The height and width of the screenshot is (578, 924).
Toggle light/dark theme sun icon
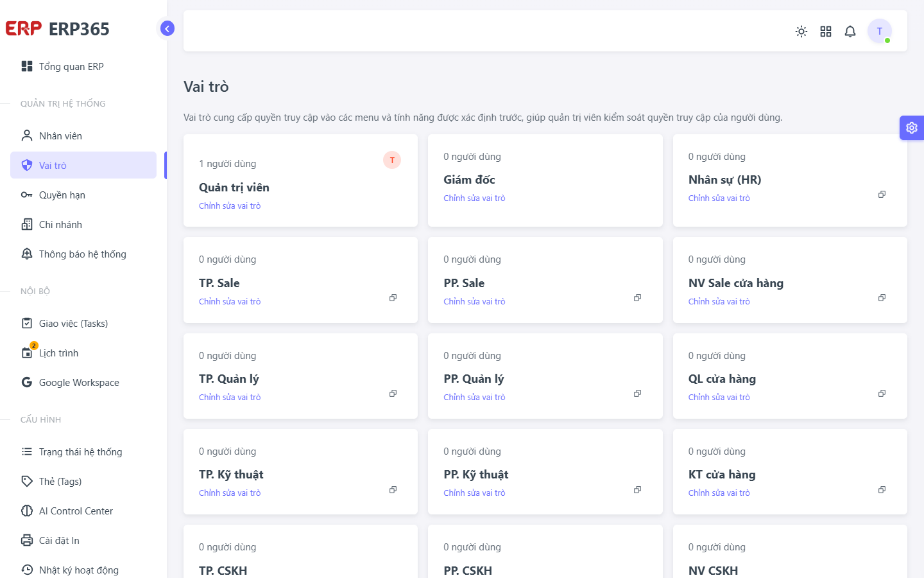tap(801, 31)
